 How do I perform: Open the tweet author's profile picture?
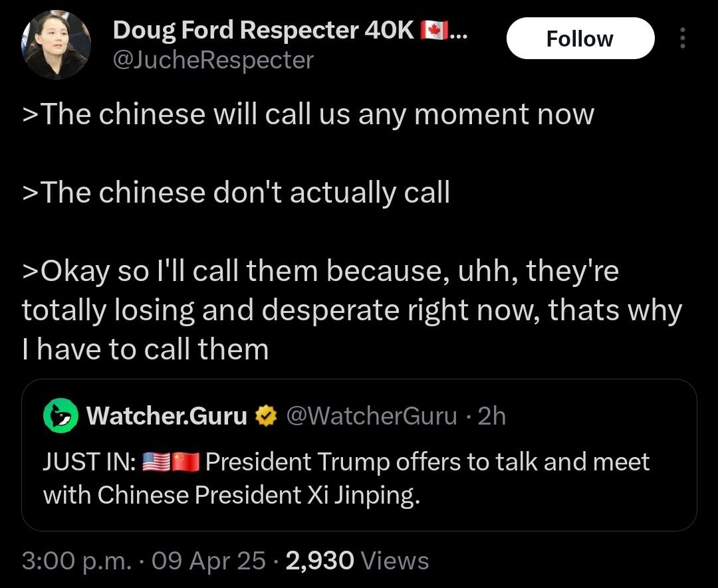[56, 45]
